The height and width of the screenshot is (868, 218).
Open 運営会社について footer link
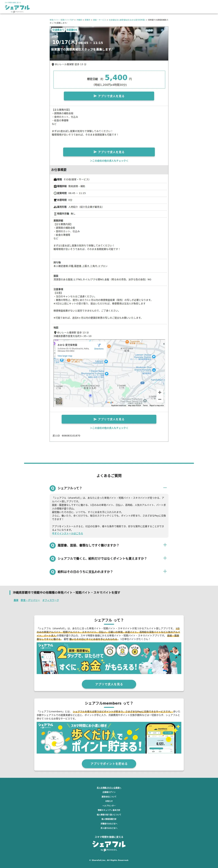pos(109,797)
